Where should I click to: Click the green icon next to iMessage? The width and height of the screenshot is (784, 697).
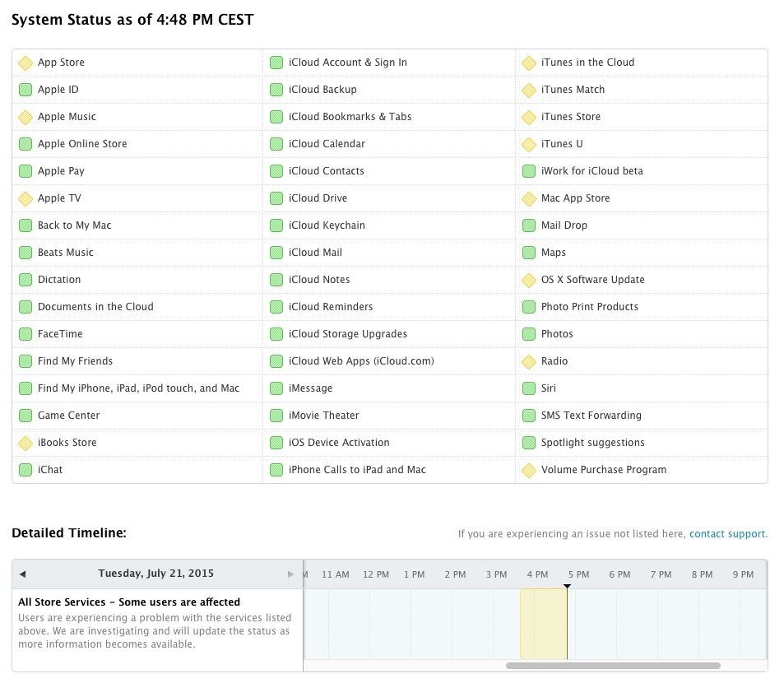tap(276, 388)
